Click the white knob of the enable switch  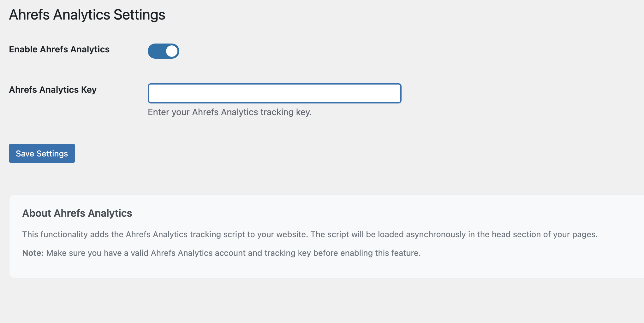tap(171, 51)
